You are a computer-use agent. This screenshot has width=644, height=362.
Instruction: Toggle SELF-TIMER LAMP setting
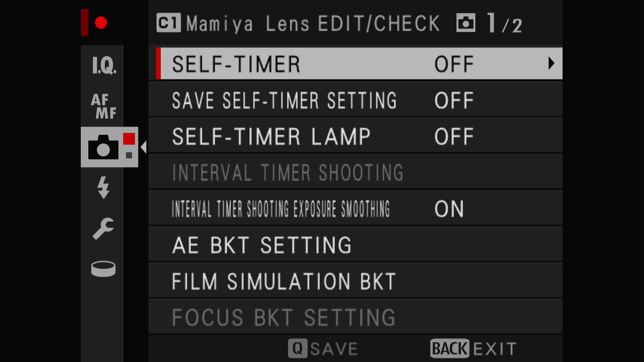click(356, 136)
